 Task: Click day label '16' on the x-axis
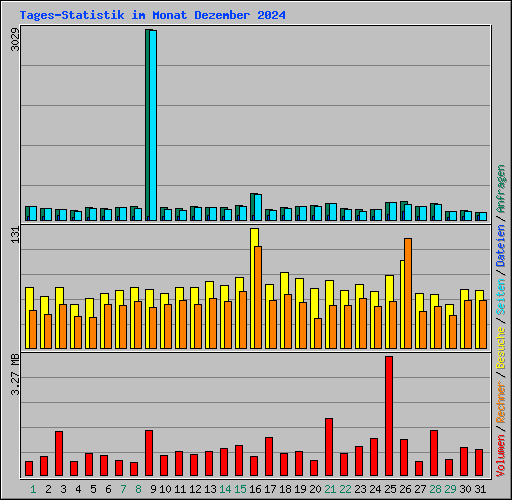[x=255, y=489]
